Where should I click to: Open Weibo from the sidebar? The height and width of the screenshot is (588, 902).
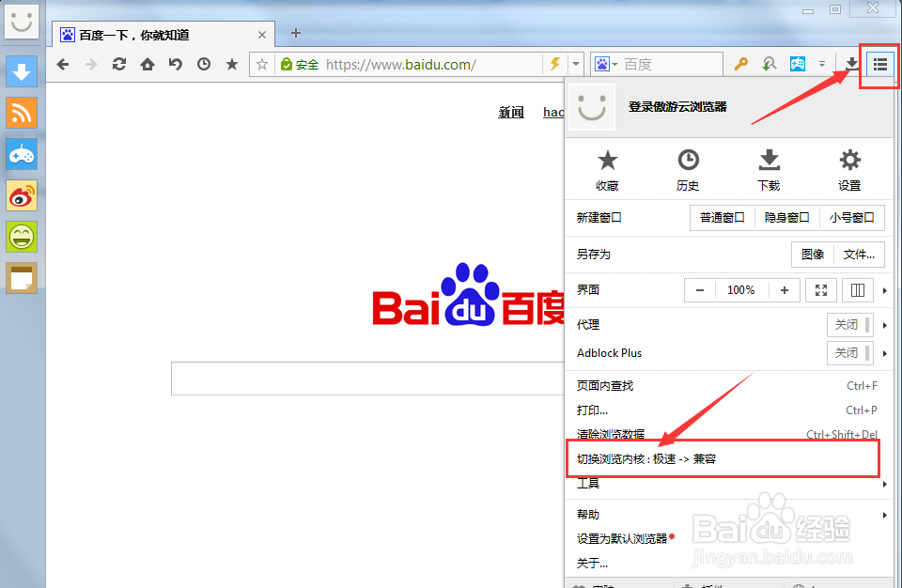point(22,197)
